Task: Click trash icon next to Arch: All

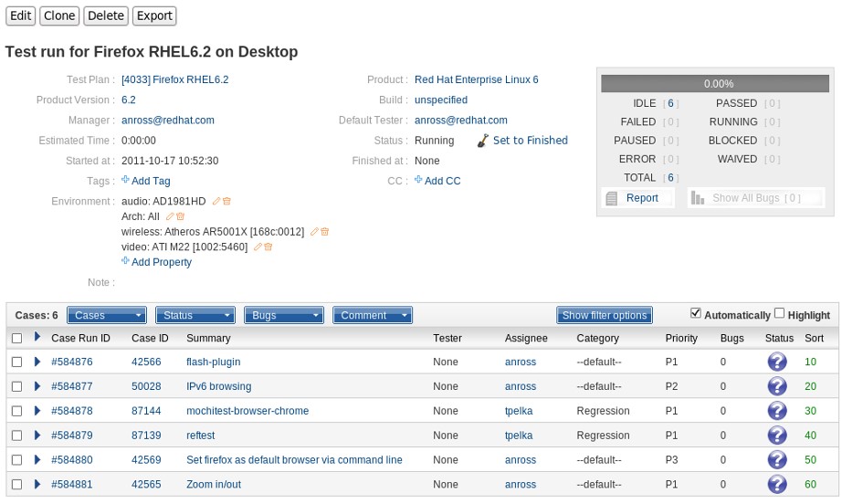Action: click(x=181, y=216)
